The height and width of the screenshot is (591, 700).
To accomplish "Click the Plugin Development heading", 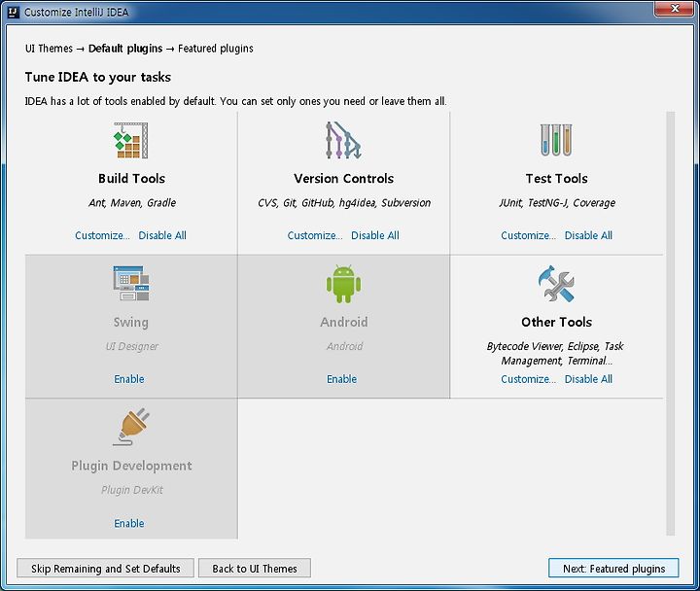I will pos(131,466).
